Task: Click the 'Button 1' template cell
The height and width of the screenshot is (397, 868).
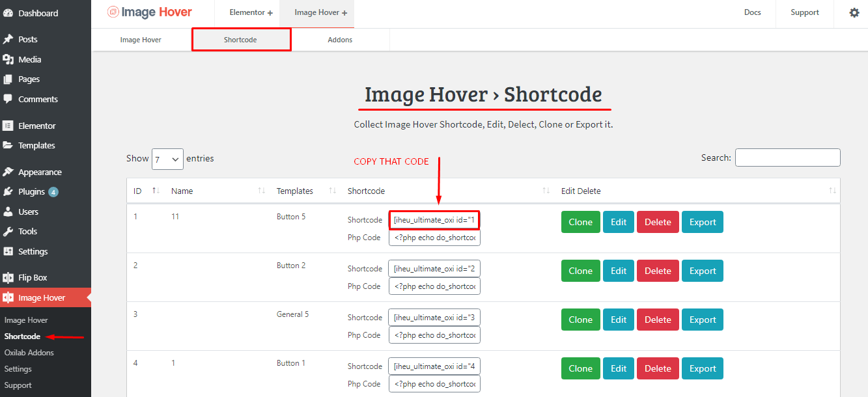Action: point(291,363)
